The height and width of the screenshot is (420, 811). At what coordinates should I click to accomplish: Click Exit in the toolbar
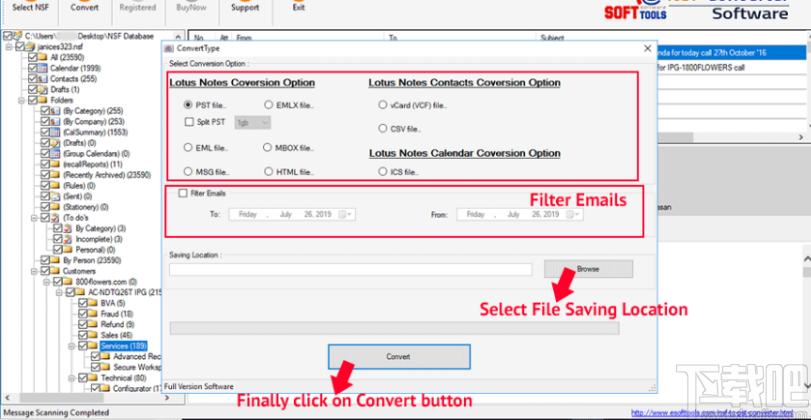(298, 8)
